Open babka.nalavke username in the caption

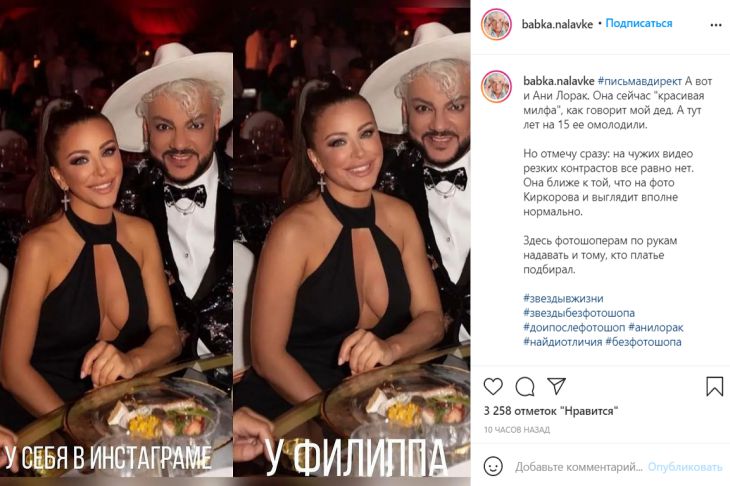[559, 81]
